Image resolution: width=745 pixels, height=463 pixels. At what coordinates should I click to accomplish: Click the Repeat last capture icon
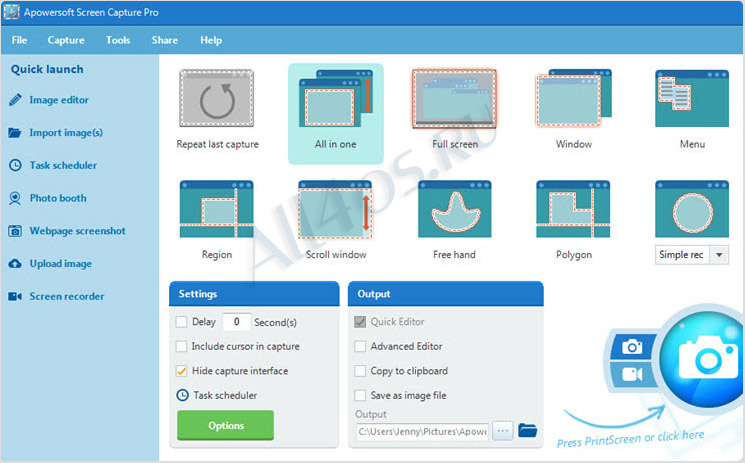point(216,98)
